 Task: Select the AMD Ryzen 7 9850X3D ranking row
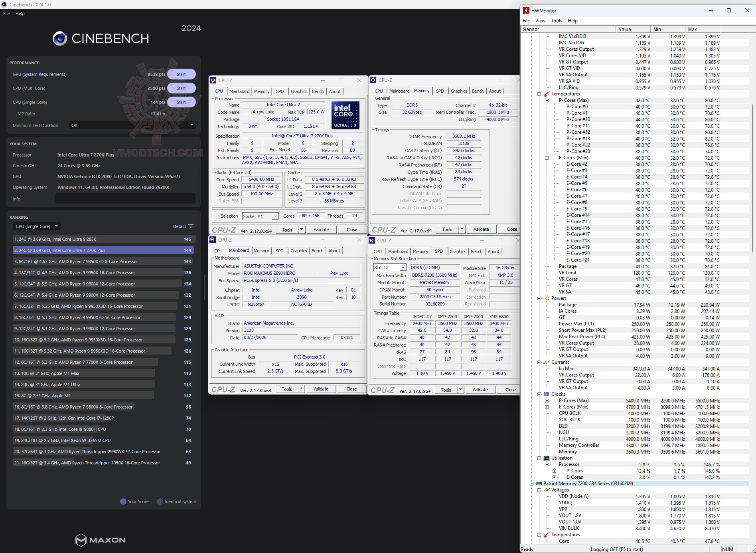click(103, 262)
